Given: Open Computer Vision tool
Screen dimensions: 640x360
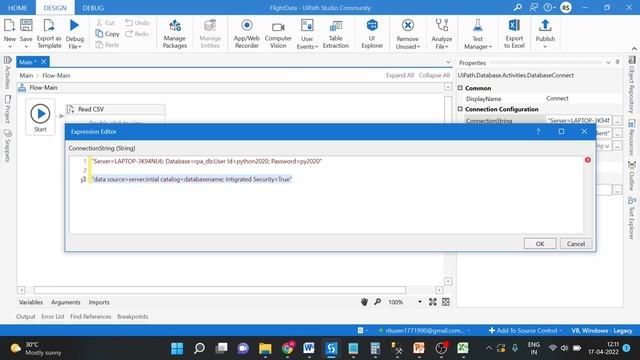Looking at the screenshot, I should [x=278, y=34].
